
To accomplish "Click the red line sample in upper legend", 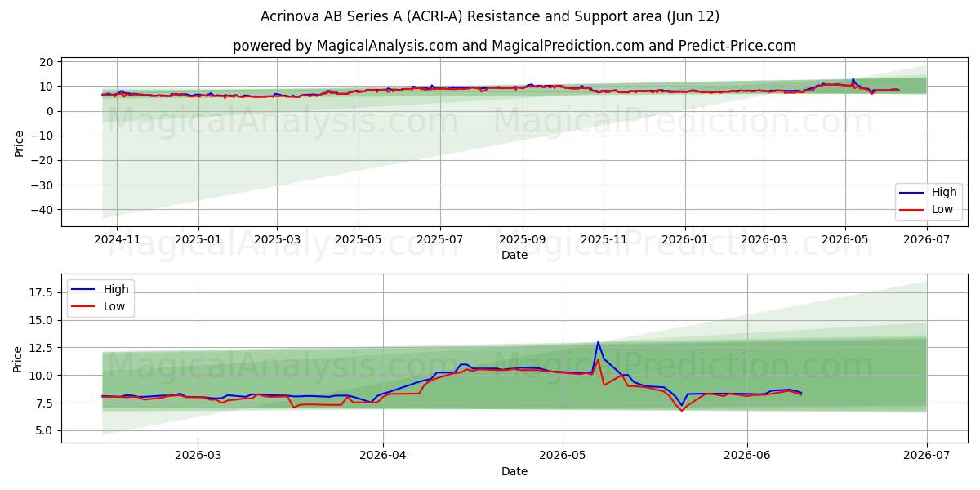I will [x=912, y=210].
